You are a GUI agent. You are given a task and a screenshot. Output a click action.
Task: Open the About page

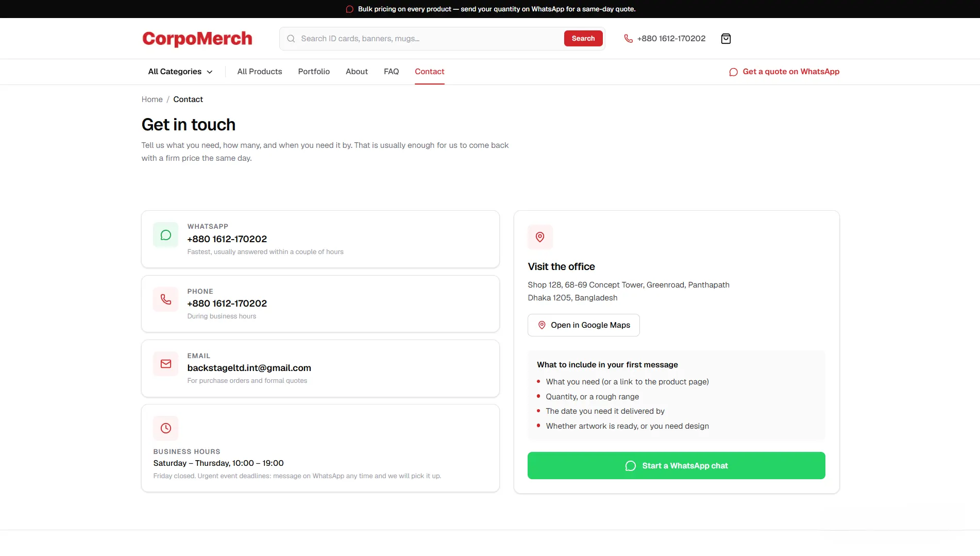357,72
